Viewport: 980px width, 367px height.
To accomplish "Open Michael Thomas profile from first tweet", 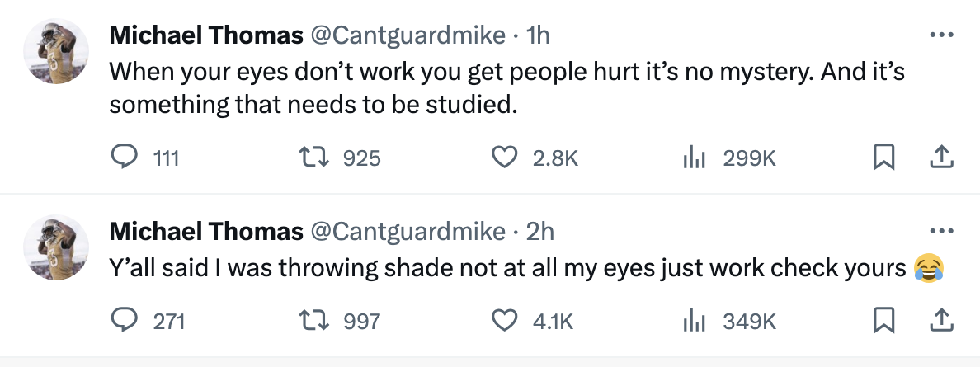I will point(206,35).
